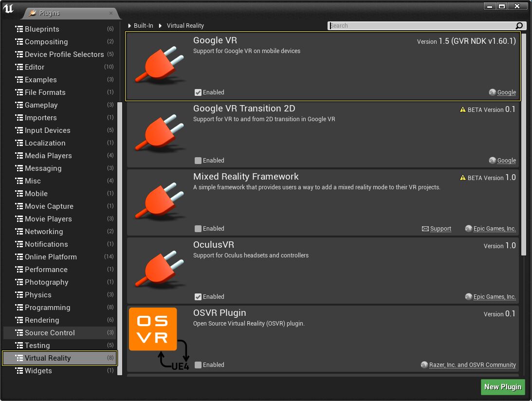Select the Online Platform category
Image resolution: width=532 pixels, height=401 pixels.
click(51, 257)
